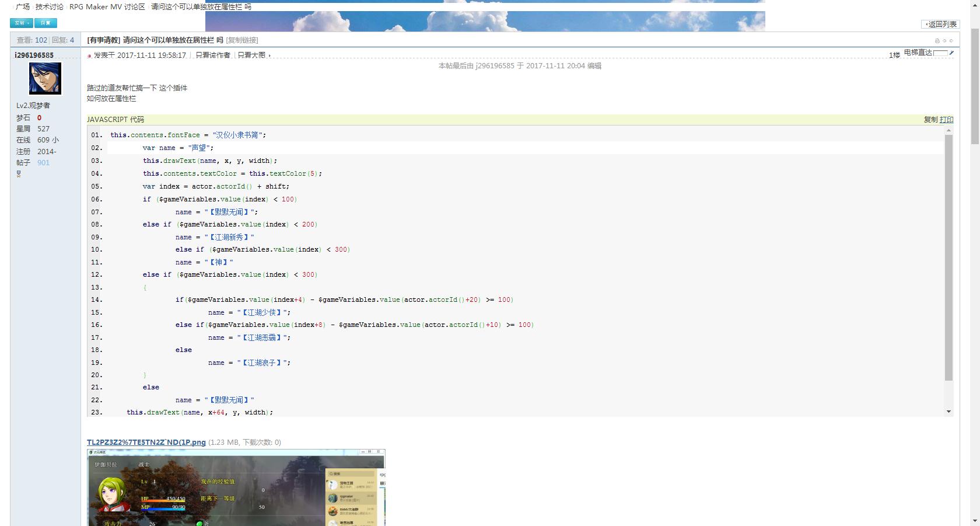Click the code box scrollbar down arrow

click(x=949, y=412)
